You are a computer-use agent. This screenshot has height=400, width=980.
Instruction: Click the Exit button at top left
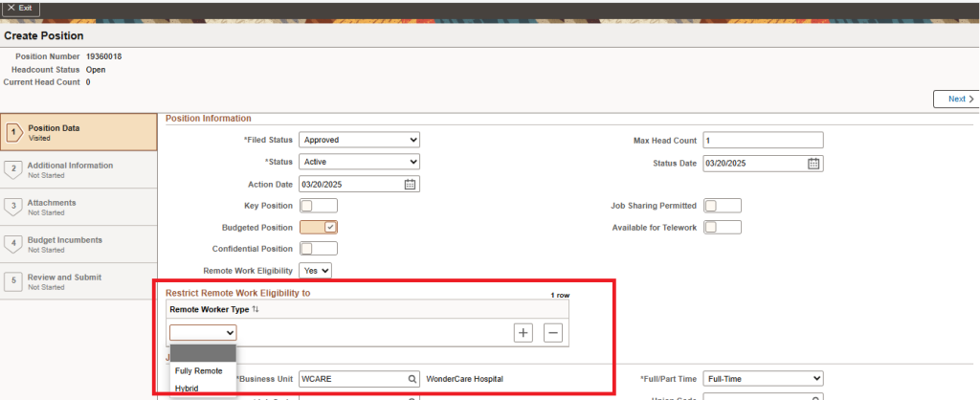click(x=21, y=8)
